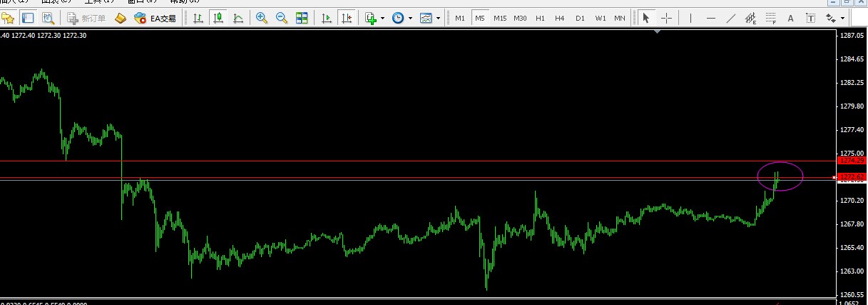Select the D1 timeframe
Image resolution: width=868 pixels, height=305 pixels.
(x=580, y=18)
